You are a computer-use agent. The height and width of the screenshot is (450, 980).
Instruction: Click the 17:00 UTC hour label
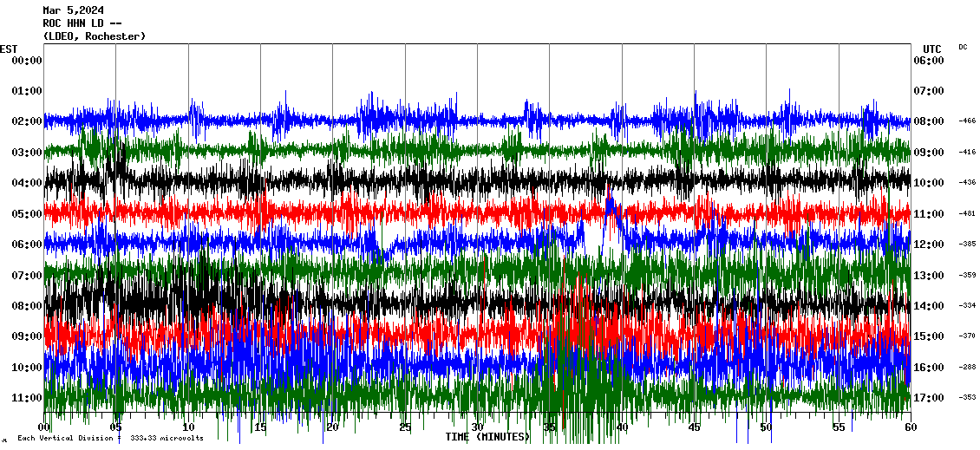[928, 398]
